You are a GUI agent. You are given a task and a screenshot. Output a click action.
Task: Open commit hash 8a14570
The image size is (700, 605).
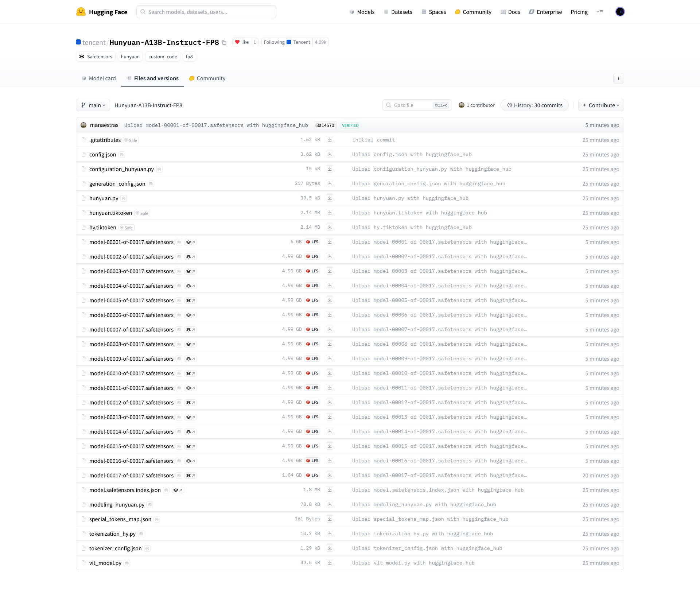(325, 125)
